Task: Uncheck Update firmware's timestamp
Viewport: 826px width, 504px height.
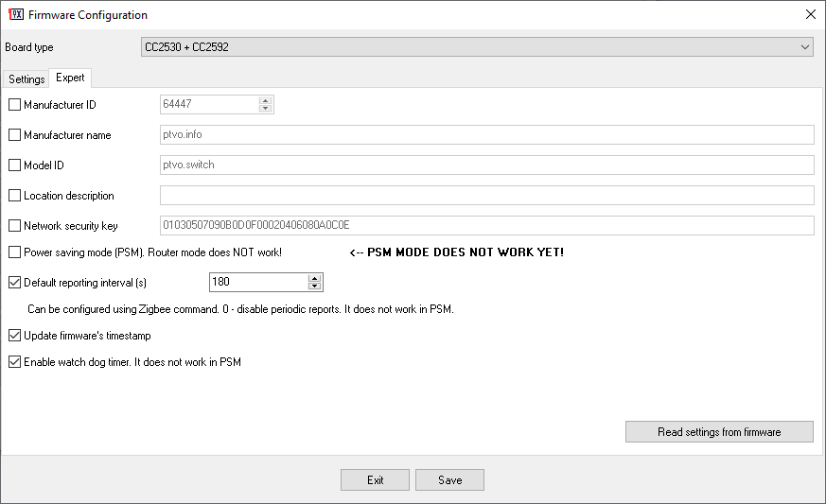Action: pos(15,335)
